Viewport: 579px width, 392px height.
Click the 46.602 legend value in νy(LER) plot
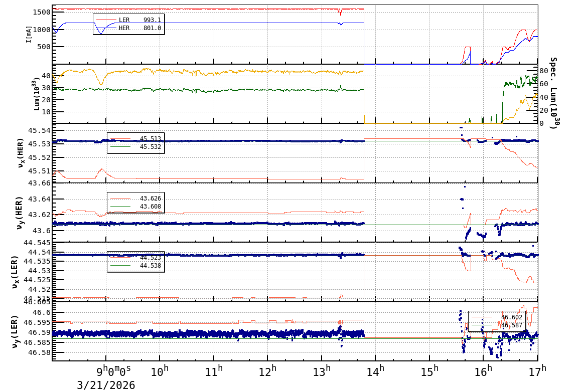click(511, 317)
